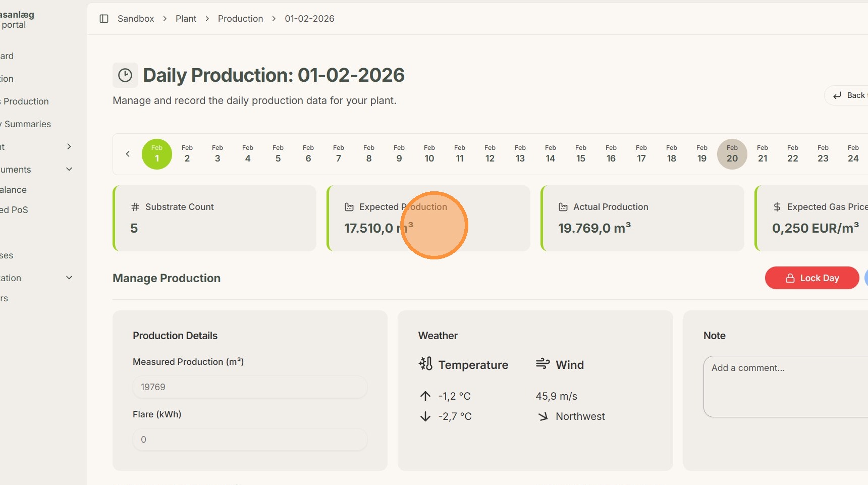The height and width of the screenshot is (485, 868).
Task: Select Feb 2 in date strip
Action: pyautogui.click(x=187, y=154)
